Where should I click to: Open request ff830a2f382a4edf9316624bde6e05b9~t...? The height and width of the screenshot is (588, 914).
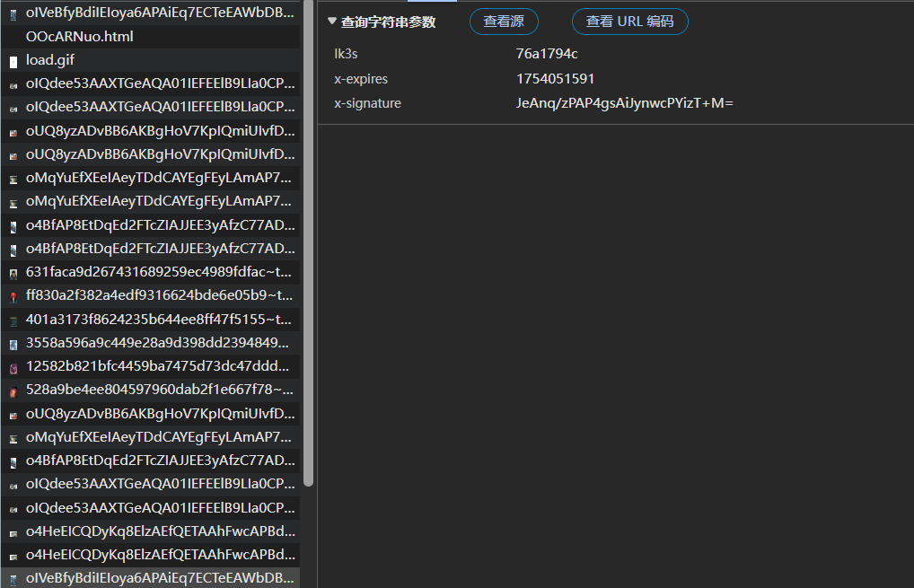pos(159,295)
